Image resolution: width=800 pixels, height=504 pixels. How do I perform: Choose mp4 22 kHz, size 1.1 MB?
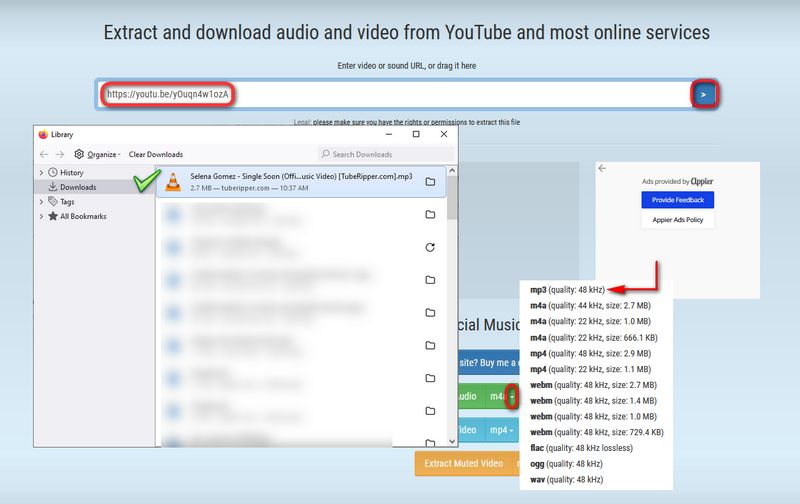(x=590, y=369)
